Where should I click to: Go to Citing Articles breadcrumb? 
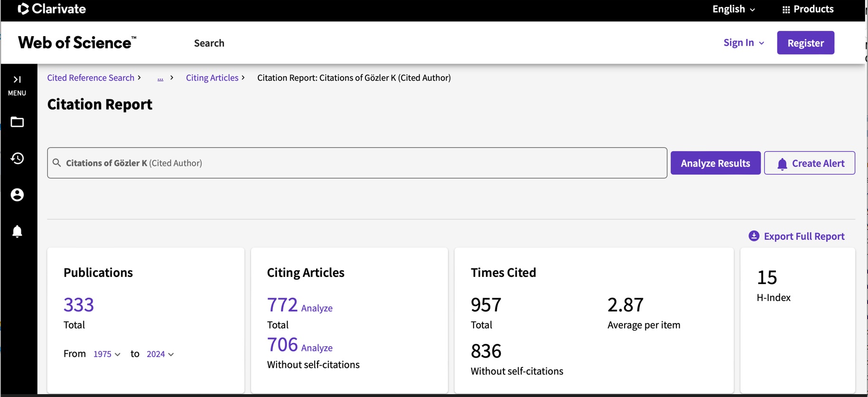212,78
